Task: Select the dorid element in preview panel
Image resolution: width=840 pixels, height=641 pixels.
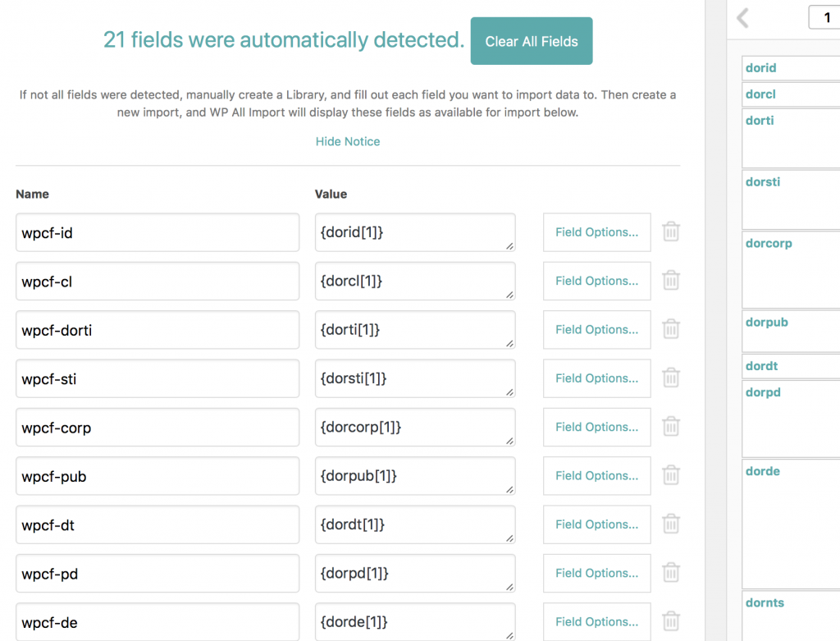Action: coord(760,68)
